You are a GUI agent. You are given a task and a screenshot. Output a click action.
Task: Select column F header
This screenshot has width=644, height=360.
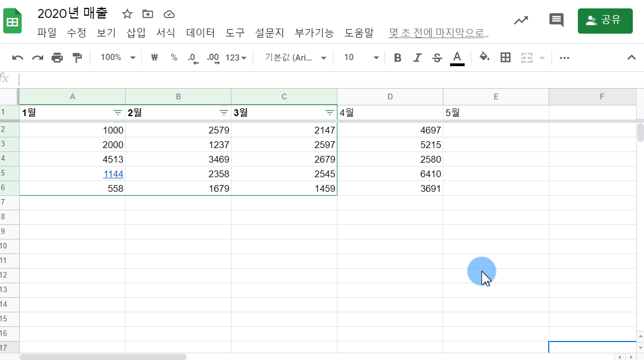point(592,96)
